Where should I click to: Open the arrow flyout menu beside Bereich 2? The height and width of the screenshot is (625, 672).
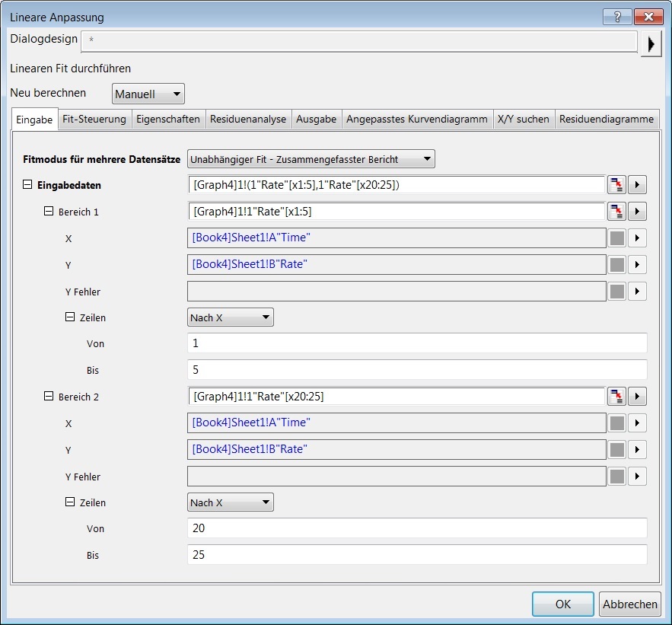[637, 397]
